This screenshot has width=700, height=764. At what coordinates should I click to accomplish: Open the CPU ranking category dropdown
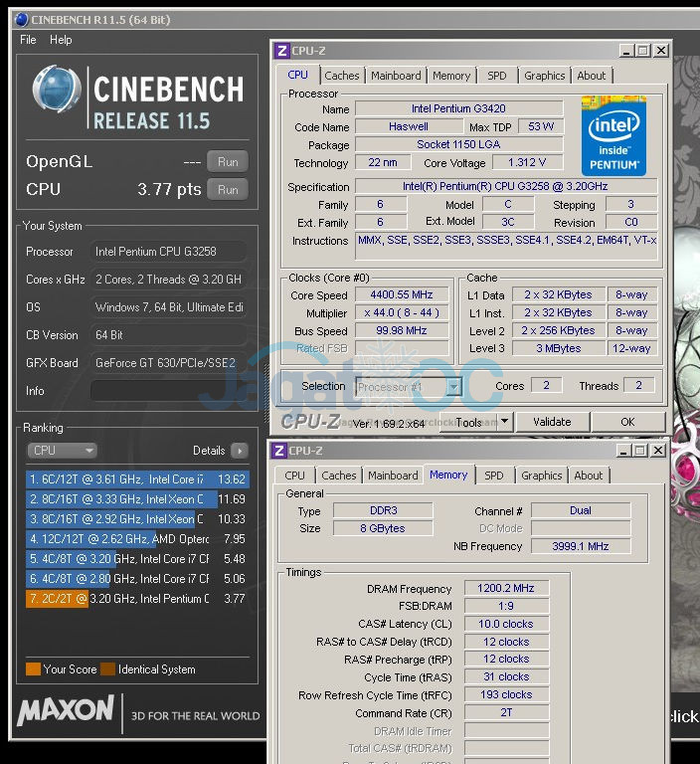(62, 451)
